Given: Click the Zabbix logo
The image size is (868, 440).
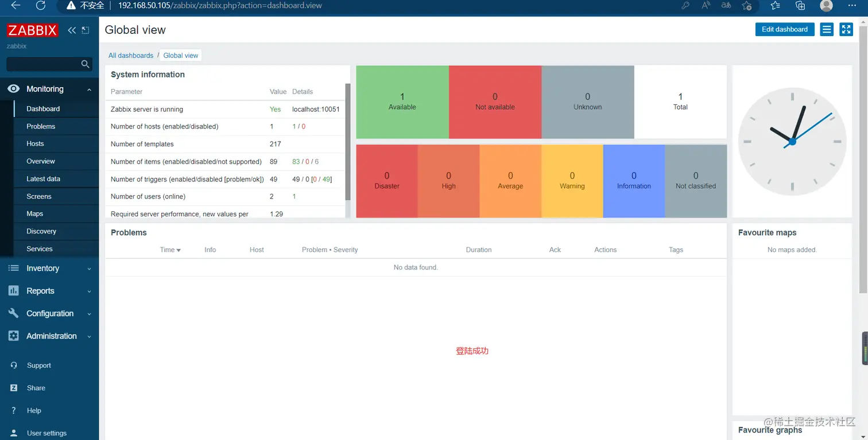Looking at the screenshot, I should [x=33, y=30].
